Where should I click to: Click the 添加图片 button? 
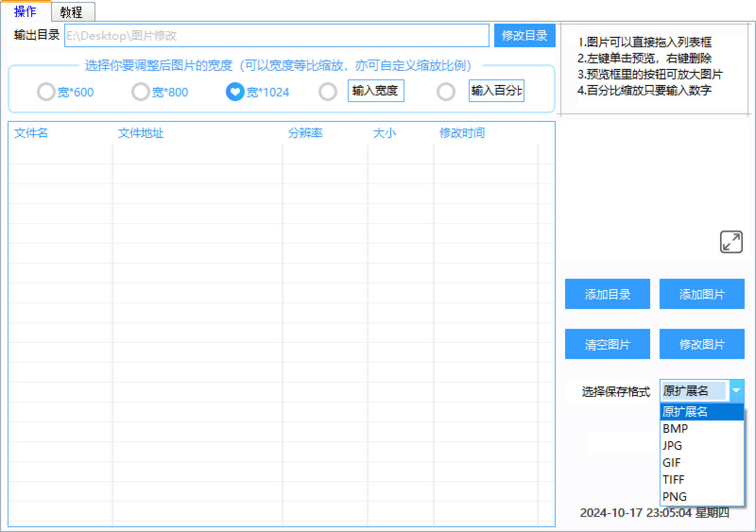(702, 294)
